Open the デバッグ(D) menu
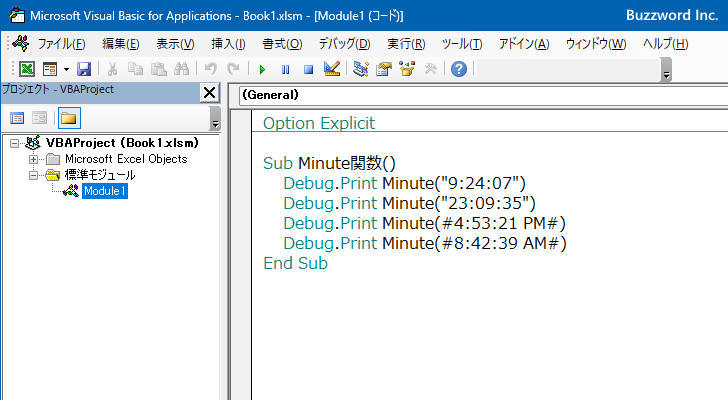This screenshot has width=728, height=400. pos(344,44)
